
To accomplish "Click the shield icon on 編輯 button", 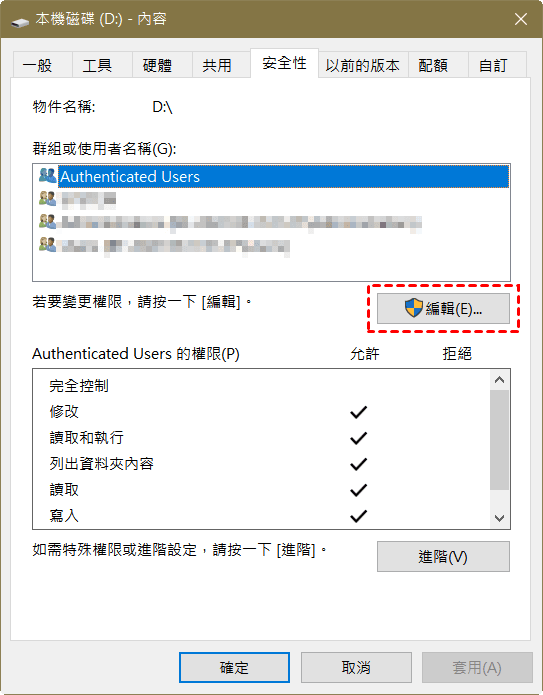I will pyautogui.click(x=414, y=308).
